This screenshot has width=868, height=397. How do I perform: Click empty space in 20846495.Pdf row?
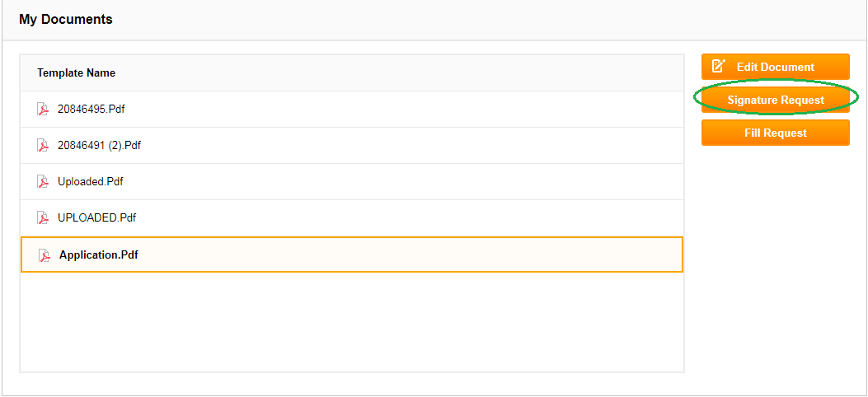[x=404, y=109]
